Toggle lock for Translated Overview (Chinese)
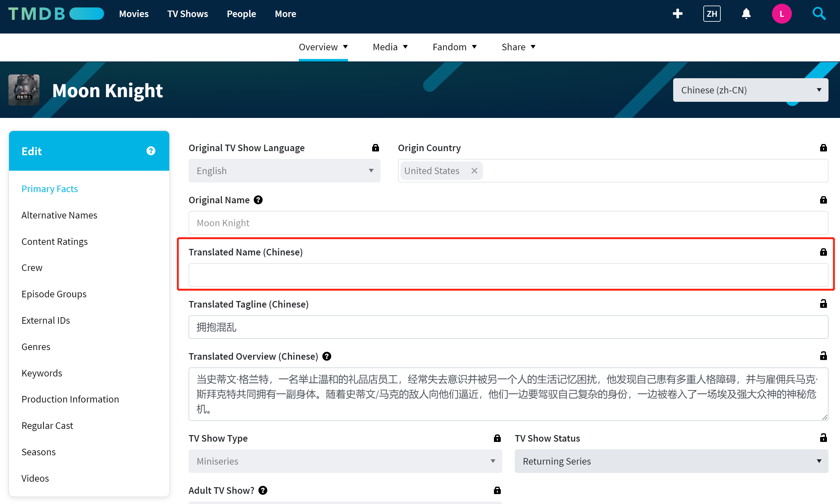Image resolution: width=840 pixels, height=504 pixels. tap(823, 356)
